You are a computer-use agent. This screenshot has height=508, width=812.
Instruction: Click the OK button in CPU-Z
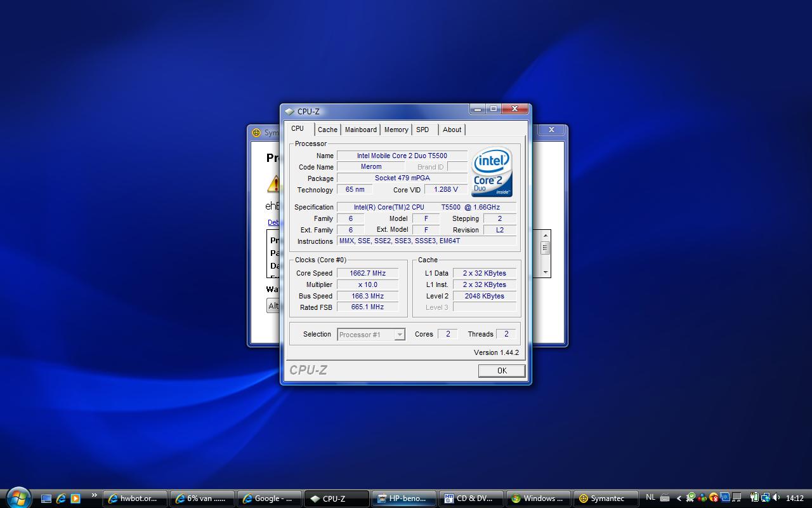point(501,371)
